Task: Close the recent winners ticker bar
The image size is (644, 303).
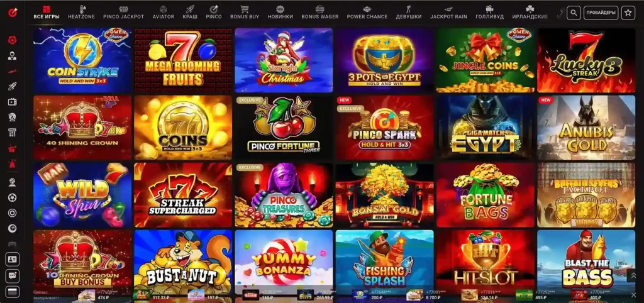Action: coord(633,295)
